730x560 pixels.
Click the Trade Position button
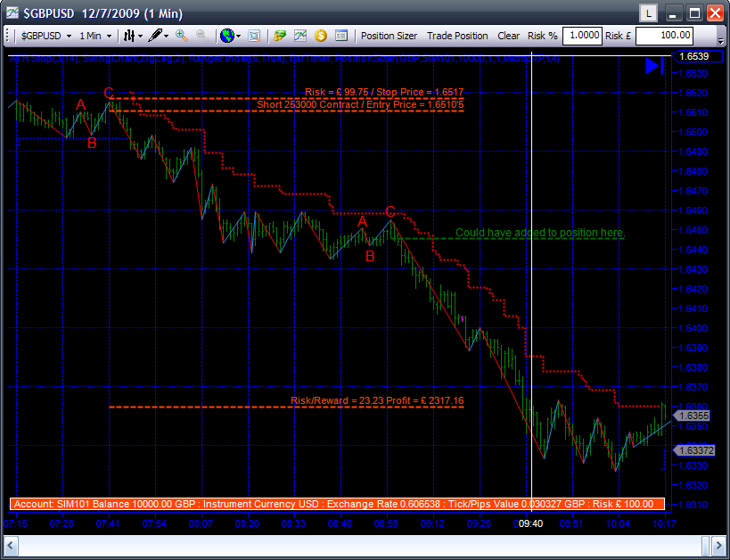(457, 36)
